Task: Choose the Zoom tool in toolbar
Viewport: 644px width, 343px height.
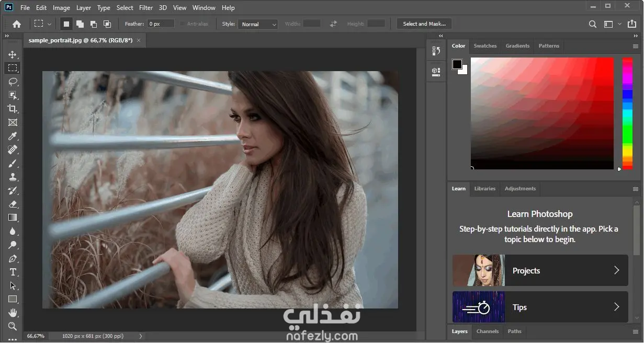Action: point(13,326)
